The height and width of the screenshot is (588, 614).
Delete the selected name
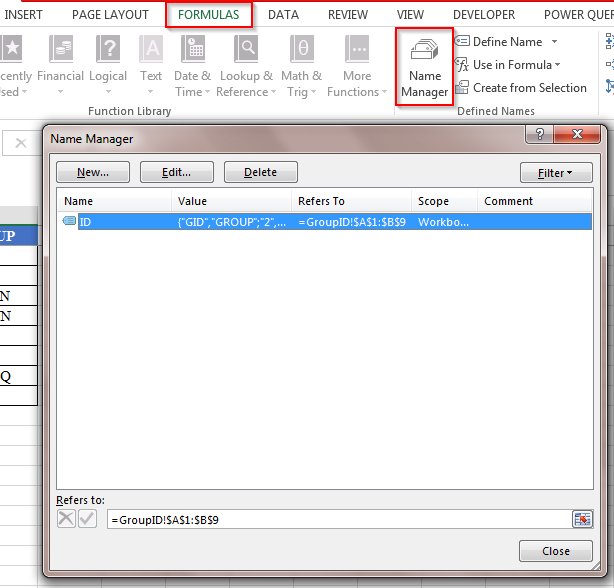tap(260, 172)
